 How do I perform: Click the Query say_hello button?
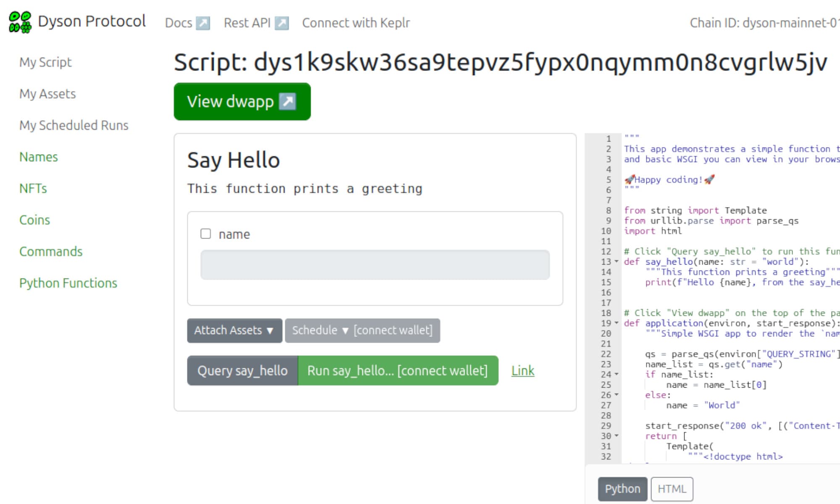(243, 370)
